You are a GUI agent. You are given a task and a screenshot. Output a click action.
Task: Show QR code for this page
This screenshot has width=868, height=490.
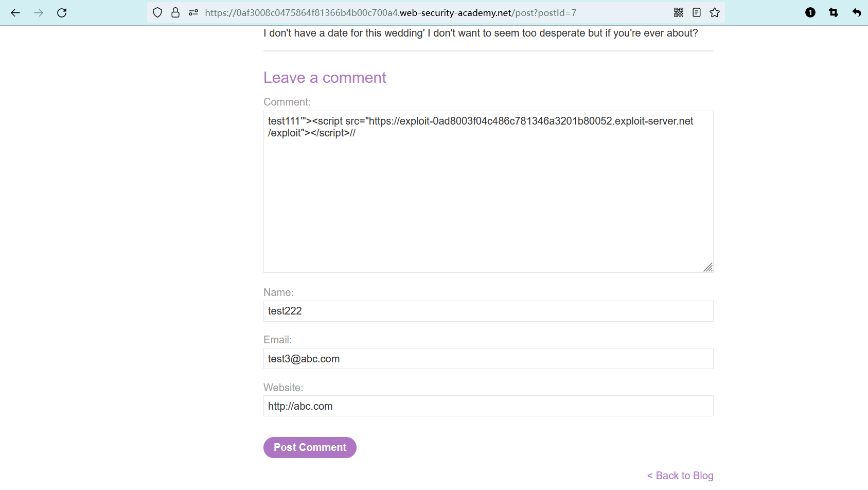click(x=679, y=13)
